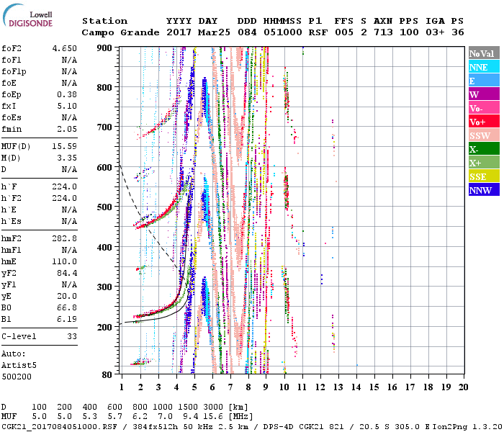Viewport: 504px width, 432px height.
Task: Select the NoVal gray legend swatch
Action: pos(483,53)
